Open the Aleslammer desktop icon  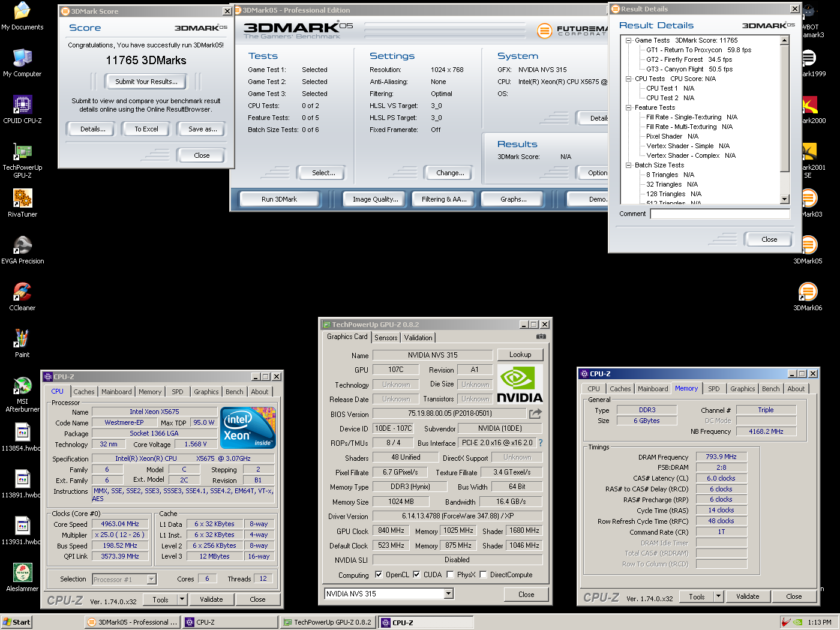pyautogui.click(x=22, y=578)
